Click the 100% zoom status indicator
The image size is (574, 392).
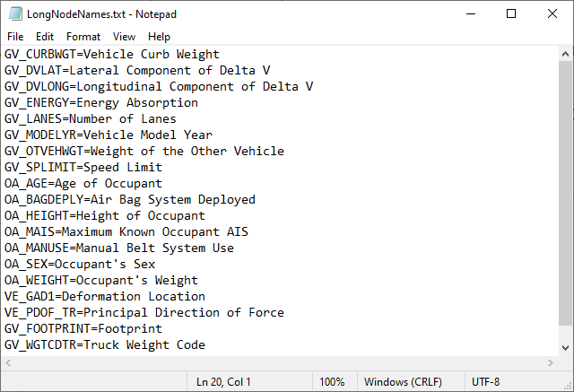click(332, 382)
